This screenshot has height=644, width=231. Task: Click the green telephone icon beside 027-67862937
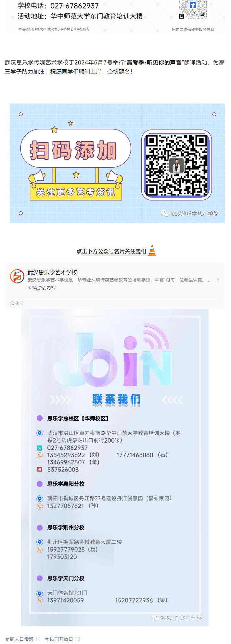coord(40,448)
